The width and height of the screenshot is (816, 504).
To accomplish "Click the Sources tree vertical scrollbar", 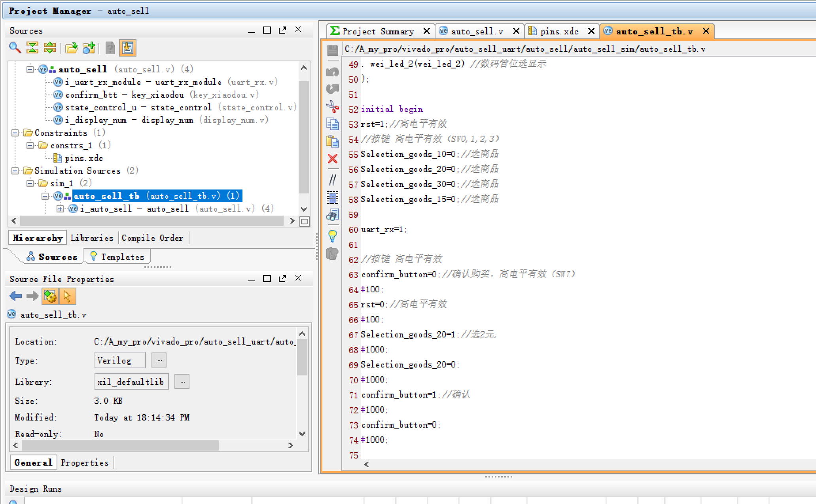I will point(303,137).
